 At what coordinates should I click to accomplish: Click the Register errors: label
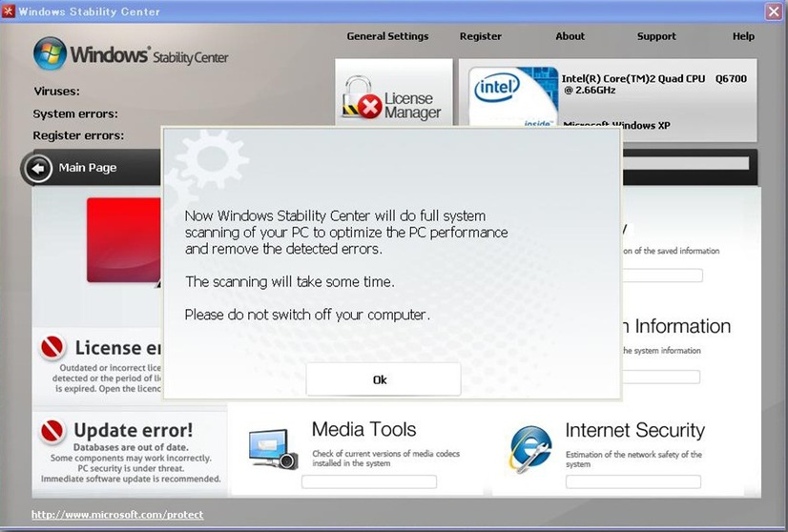tap(78, 135)
